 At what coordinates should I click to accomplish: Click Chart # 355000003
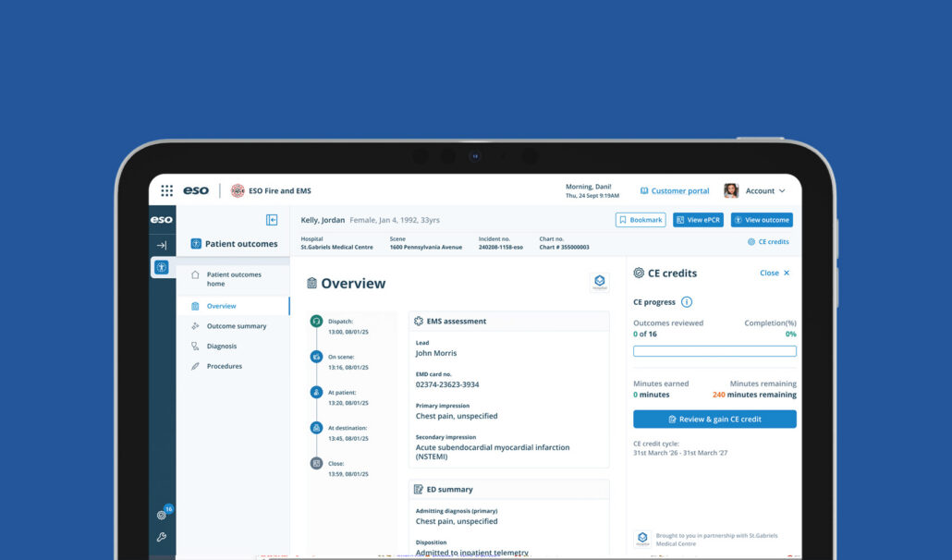(x=564, y=247)
